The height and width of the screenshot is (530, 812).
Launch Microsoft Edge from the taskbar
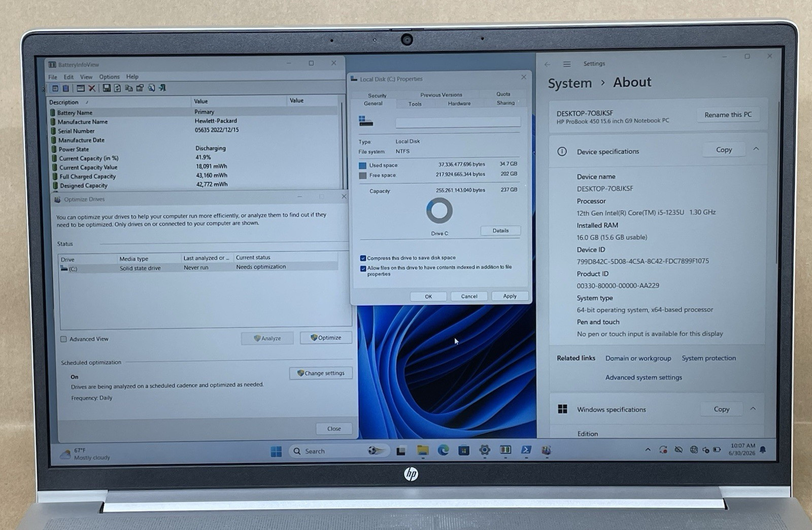click(x=443, y=450)
